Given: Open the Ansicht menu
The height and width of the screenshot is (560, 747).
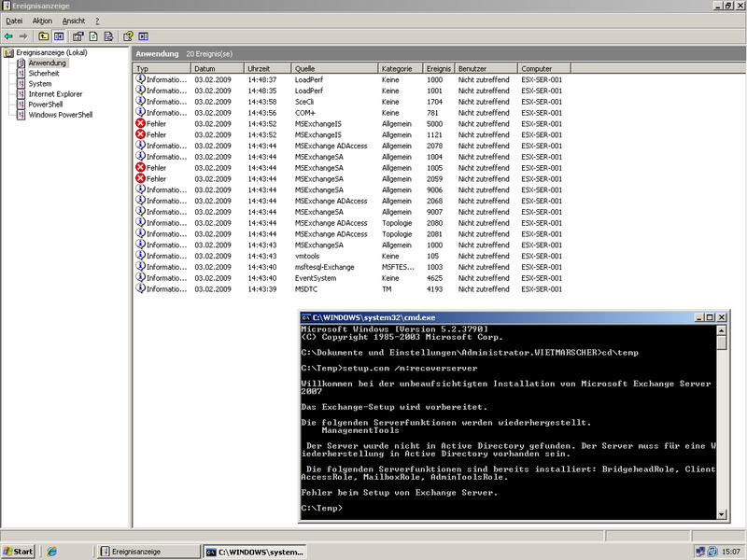Looking at the screenshot, I should 74,21.
